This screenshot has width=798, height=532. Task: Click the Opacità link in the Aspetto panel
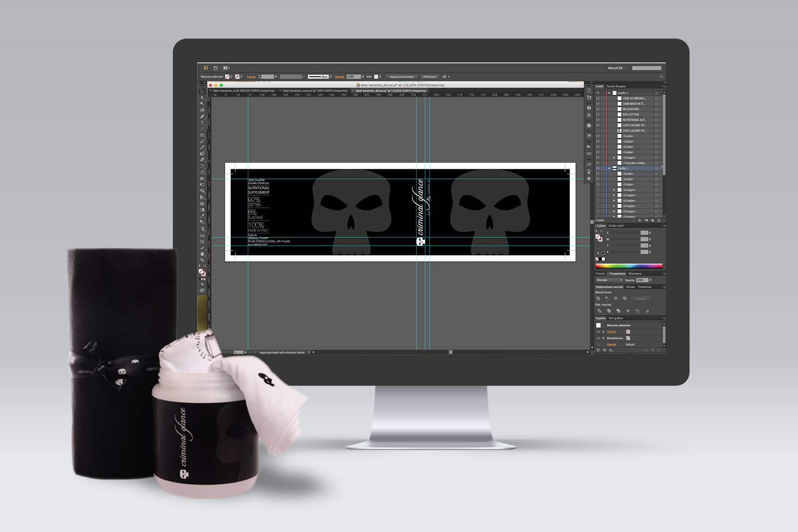(x=612, y=345)
